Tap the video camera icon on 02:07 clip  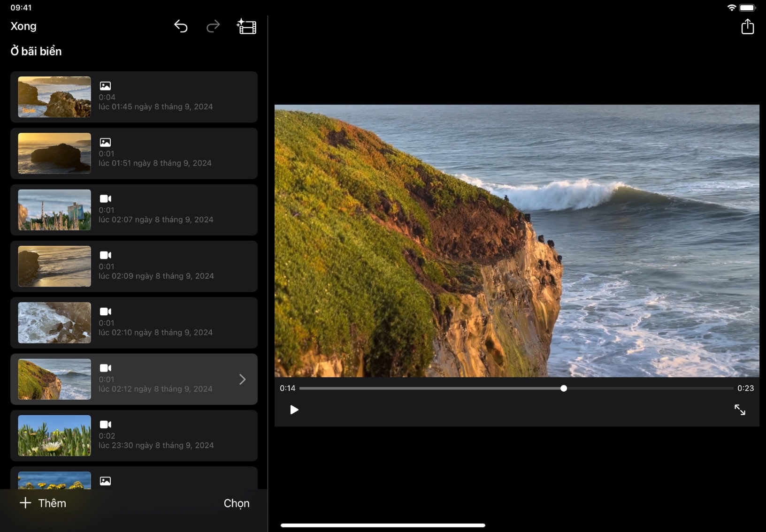pos(106,199)
